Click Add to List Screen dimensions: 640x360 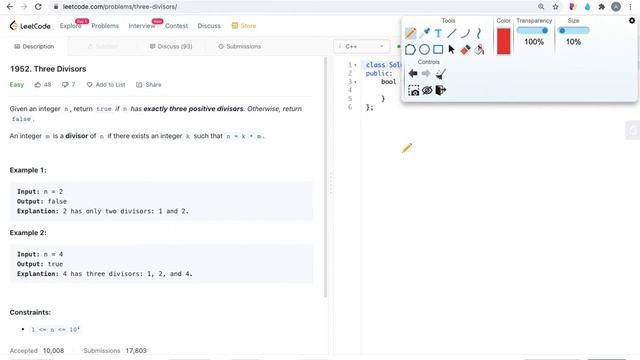pos(106,85)
